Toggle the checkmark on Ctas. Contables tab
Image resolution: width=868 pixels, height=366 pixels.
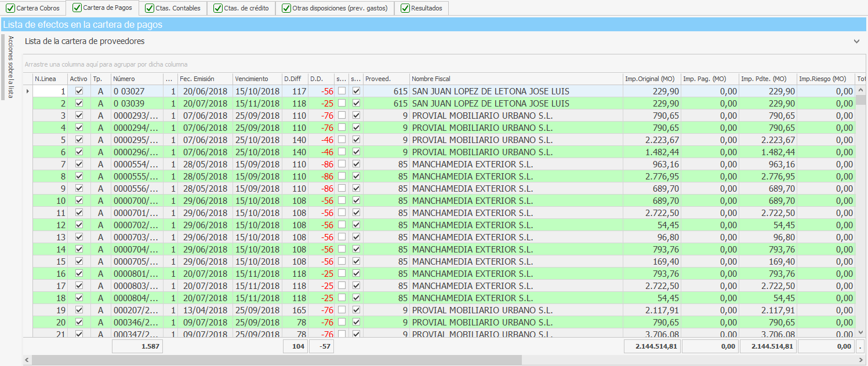[150, 8]
